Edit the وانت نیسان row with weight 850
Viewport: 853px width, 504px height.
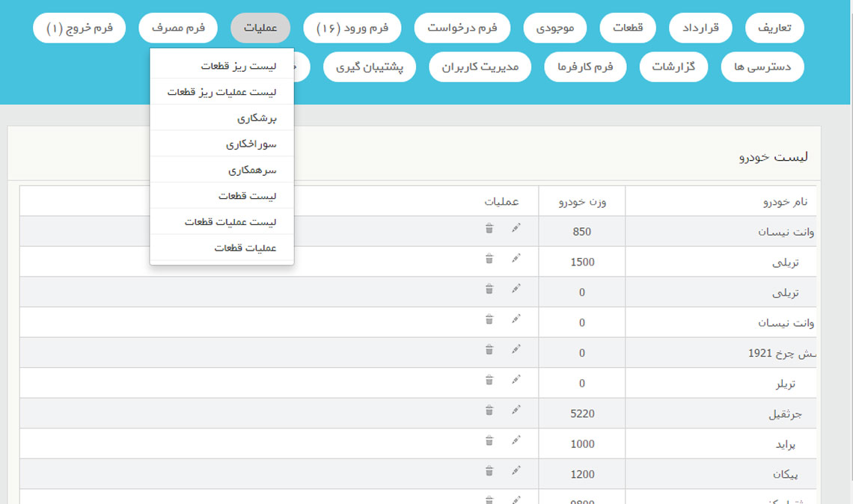click(x=516, y=228)
